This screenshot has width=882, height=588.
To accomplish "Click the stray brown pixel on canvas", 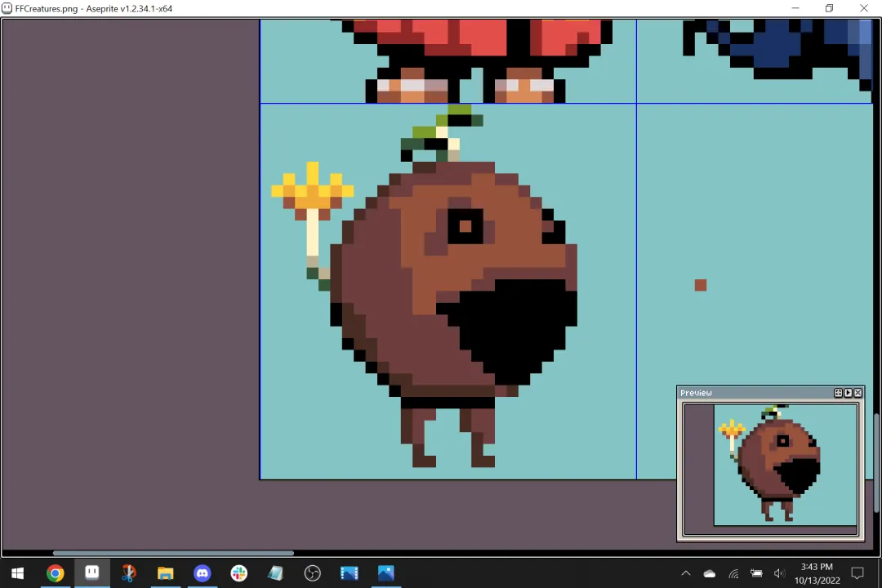I will pos(701,285).
